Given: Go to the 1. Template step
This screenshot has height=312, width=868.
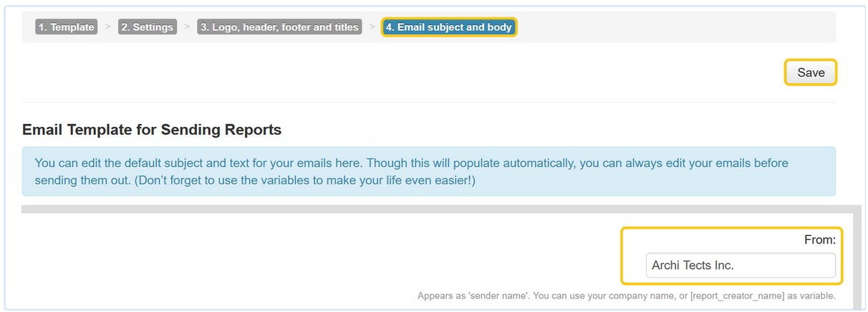Looking at the screenshot, I should 66,27.
